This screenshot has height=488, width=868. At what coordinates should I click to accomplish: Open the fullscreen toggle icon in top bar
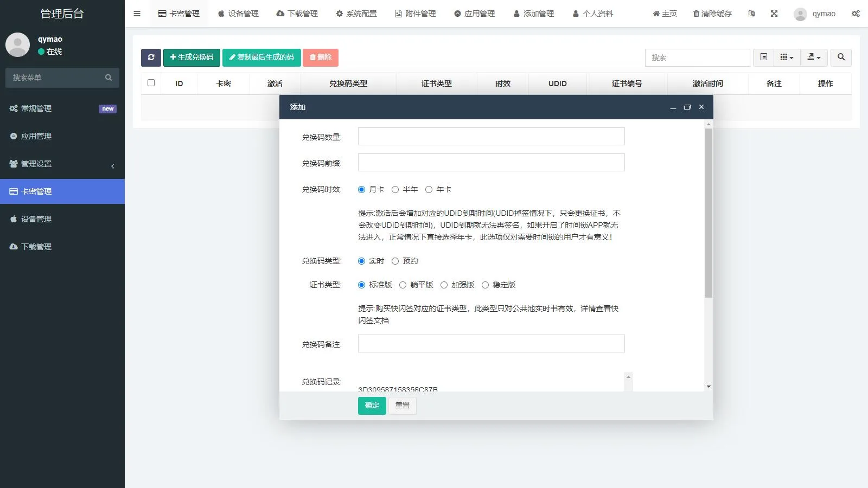pyautogui.click(x=774, y=14)
